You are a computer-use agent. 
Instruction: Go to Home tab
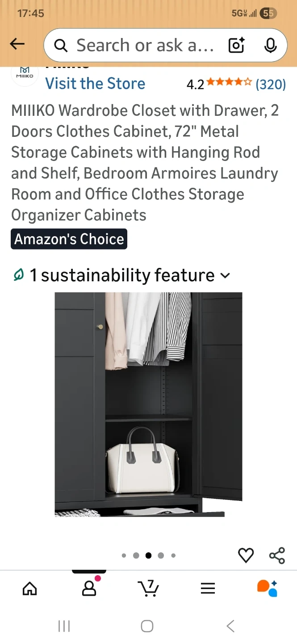pos(30,589)
